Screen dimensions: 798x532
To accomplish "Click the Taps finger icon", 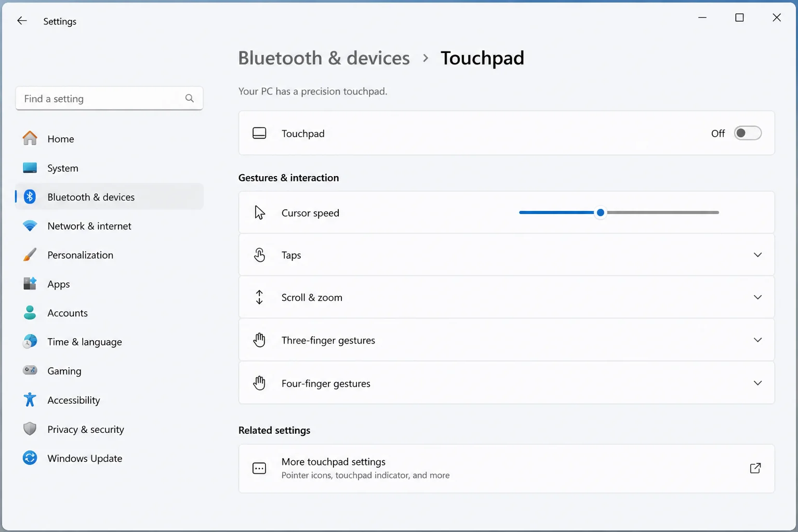I will click(259, 255).
